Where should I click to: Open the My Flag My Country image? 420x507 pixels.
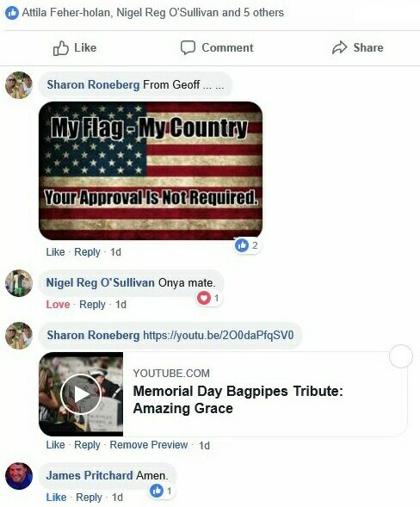151,170
